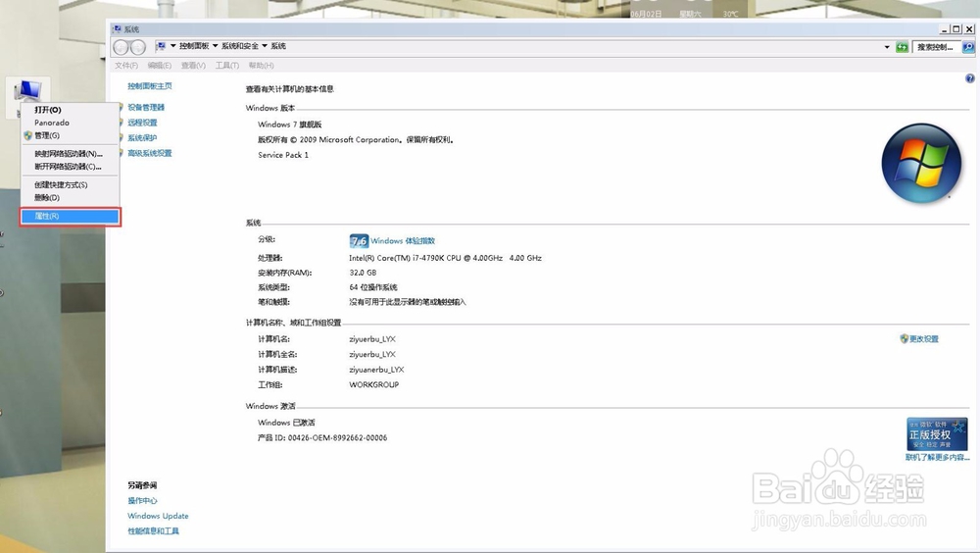Open the 工具(T) menu
Screen dimensions: 980x553
[x=227, y=65]
